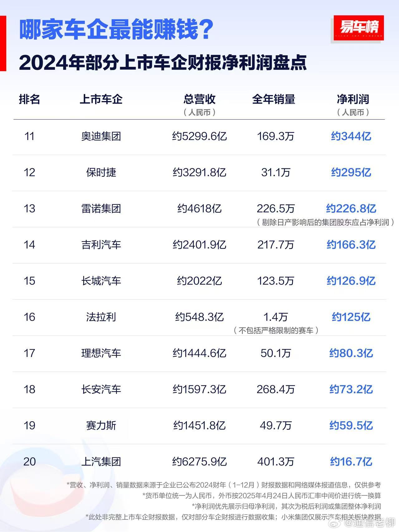Select the 排名 column header
This screenshot has width=399, height=532.
[30, 99]
